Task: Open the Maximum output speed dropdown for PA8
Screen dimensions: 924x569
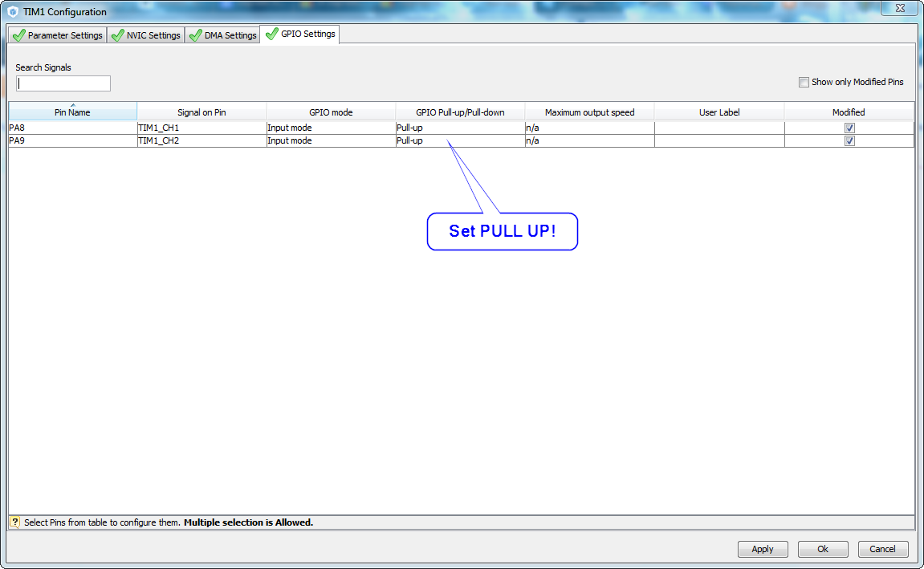Action: 588,127
